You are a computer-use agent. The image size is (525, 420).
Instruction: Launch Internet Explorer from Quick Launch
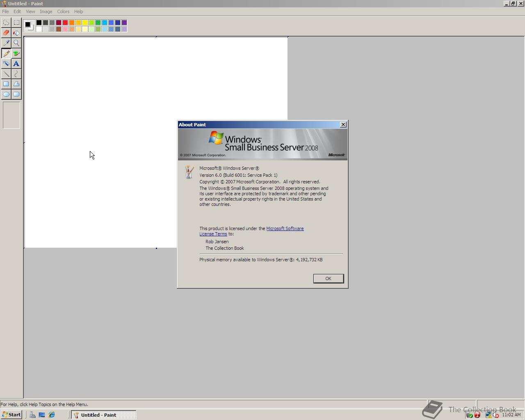point(52,415)
